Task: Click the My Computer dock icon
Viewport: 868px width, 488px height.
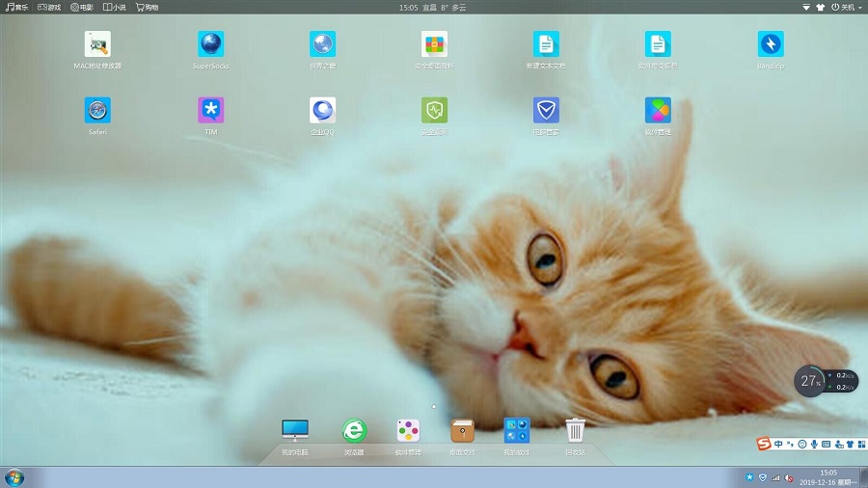Action: [x=294, y=431]
